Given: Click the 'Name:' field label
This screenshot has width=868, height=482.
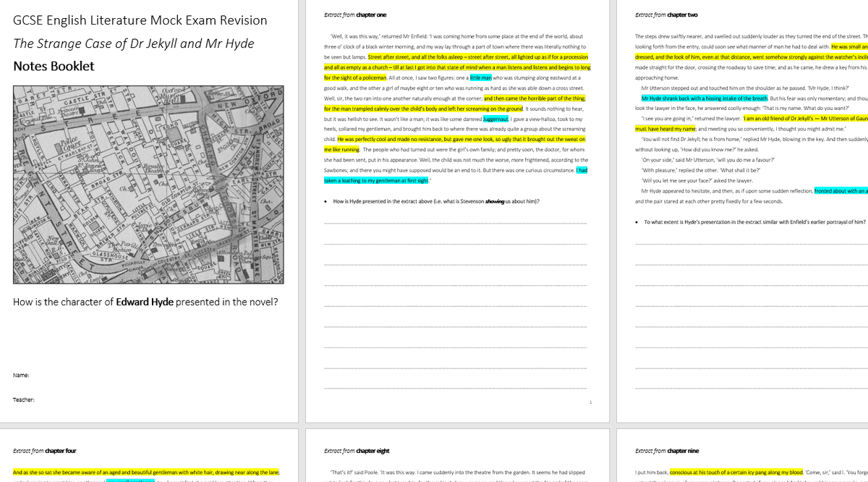Looking at the screenshot, I should coord(21,375).
